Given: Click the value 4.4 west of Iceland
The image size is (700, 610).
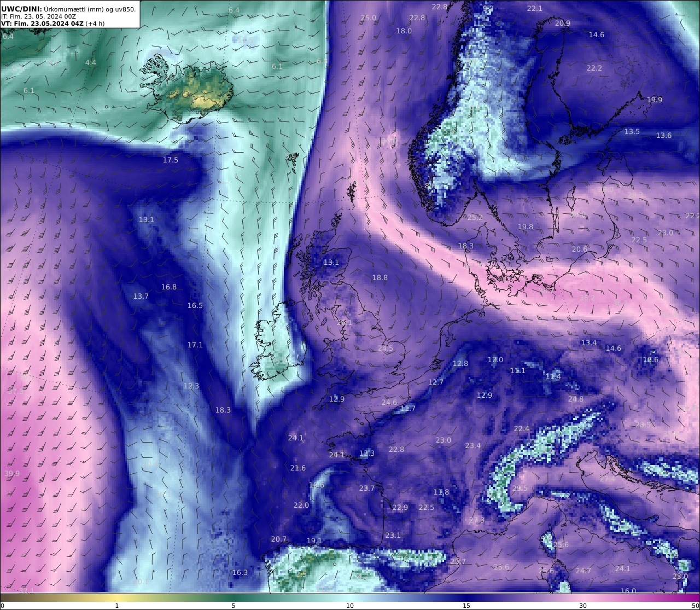Looking at the screenshot, I should (x=91, y=63).
